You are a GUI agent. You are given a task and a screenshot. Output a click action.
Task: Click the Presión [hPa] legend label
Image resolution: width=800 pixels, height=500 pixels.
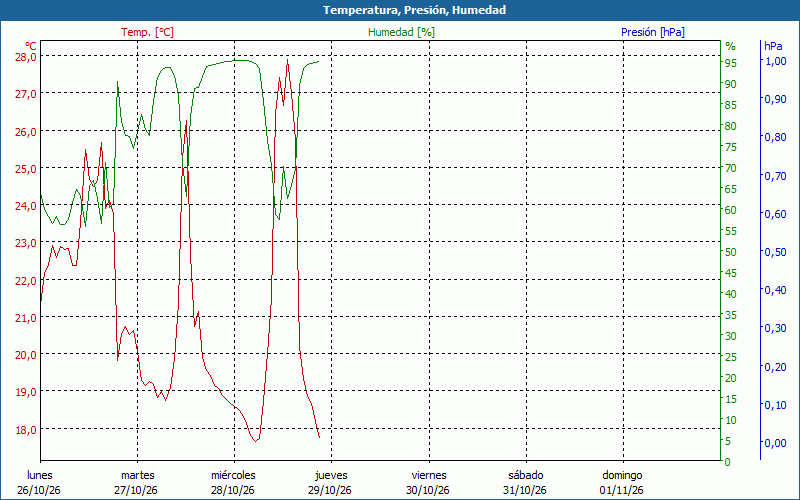[x=653, y=32]
